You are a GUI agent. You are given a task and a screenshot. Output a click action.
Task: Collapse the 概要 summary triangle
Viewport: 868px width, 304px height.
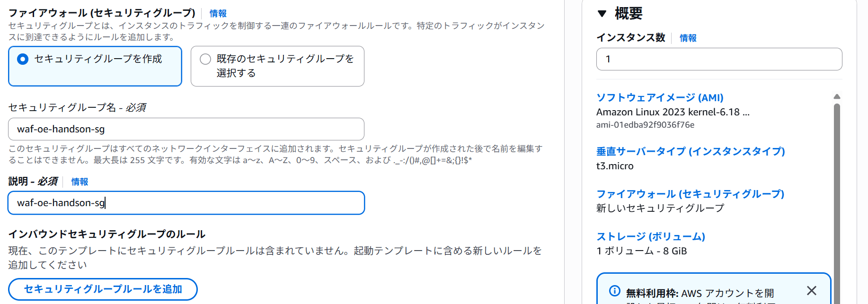(x=602, y=14)
